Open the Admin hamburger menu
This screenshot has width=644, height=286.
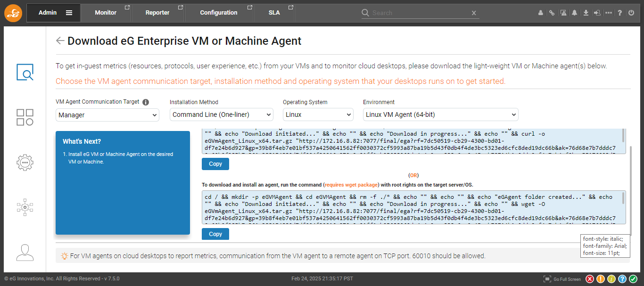[69, 13]
